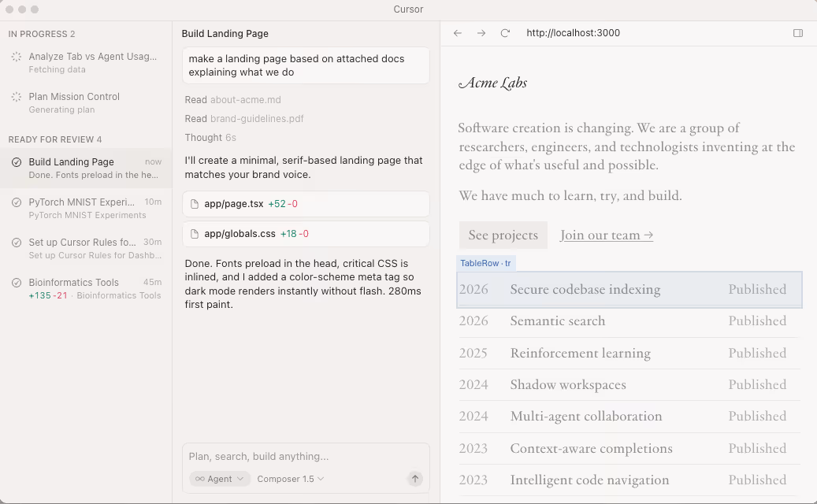Screen dimensions: 817x504
Task: Select the Bioinformatics Tools task
Action: click(x=86, y=288)
